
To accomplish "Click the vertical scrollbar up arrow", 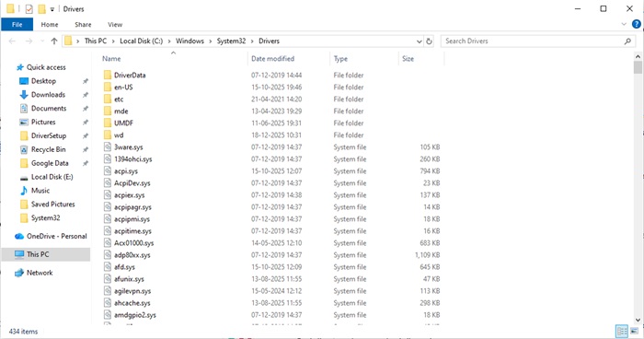I will click(x=638, y=57).
